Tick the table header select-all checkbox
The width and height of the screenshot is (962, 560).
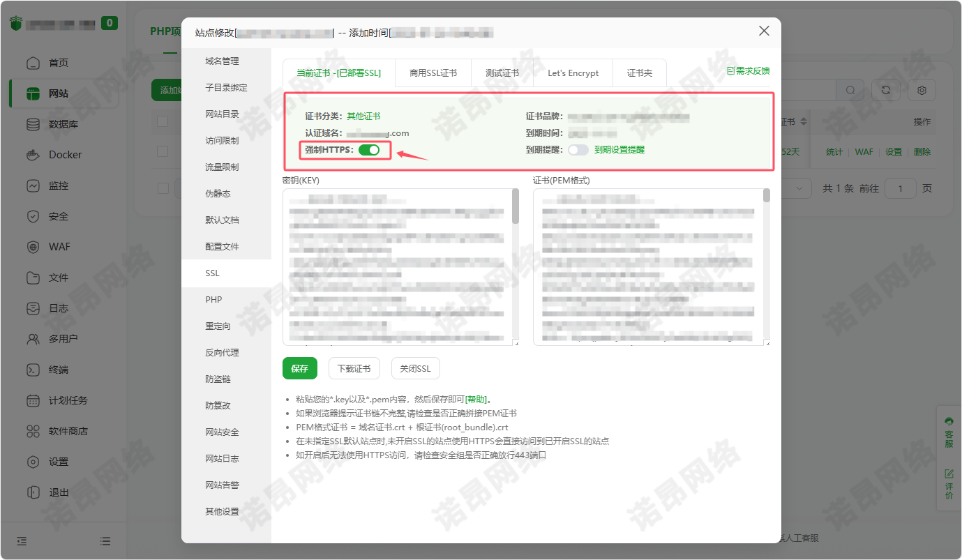click(163, 121)
